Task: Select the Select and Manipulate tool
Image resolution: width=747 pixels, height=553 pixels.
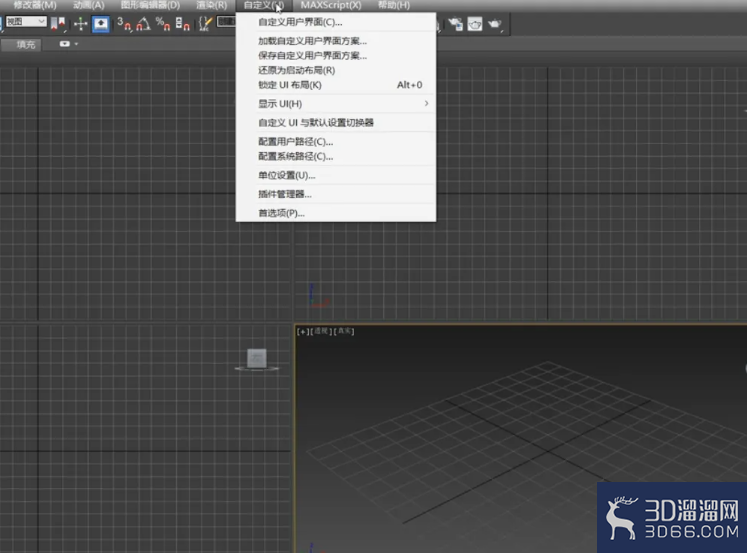Action: (x=81, y=23)
